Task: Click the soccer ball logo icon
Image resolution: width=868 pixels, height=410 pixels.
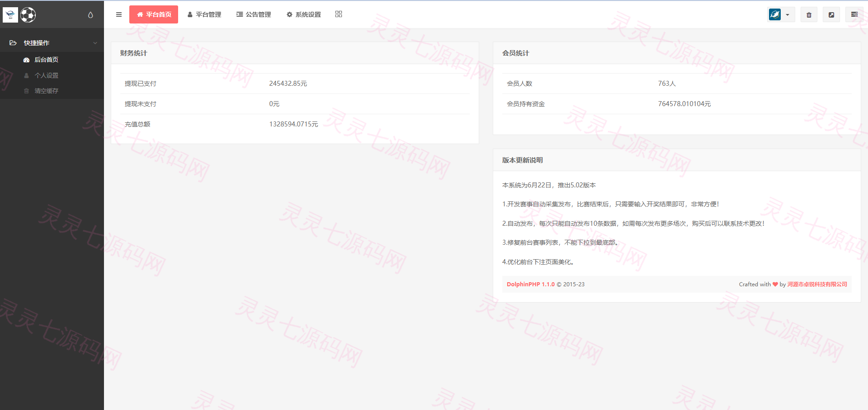Action: tap(28, 15)
